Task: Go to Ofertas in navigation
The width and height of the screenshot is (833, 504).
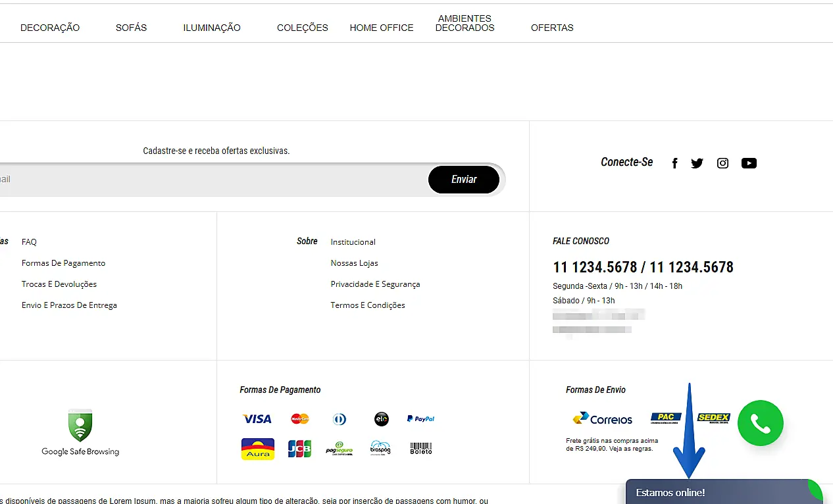Action: [x=552, y=28]
